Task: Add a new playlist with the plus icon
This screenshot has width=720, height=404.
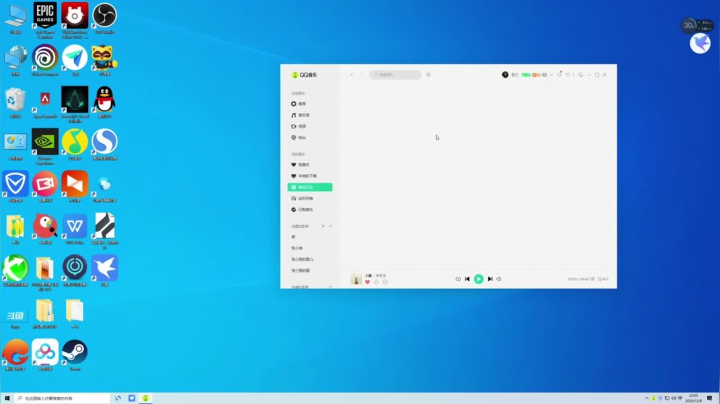Action: click(x=323, y=226)
